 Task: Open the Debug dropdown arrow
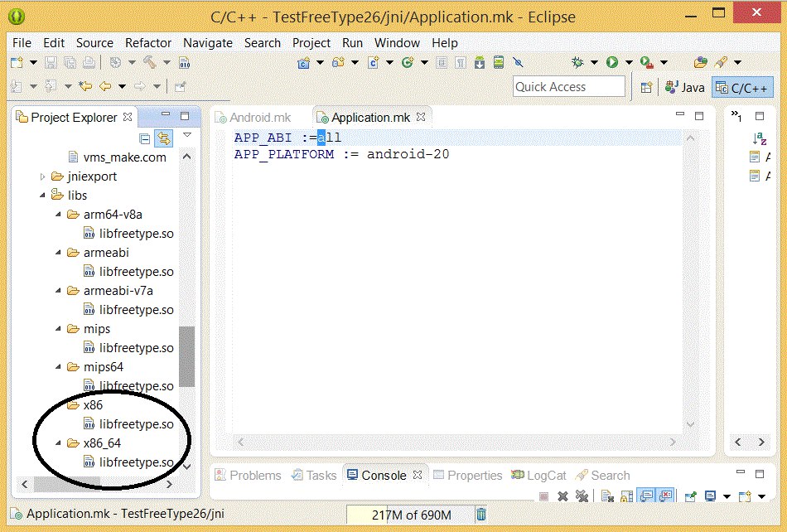tap(594, 63)
